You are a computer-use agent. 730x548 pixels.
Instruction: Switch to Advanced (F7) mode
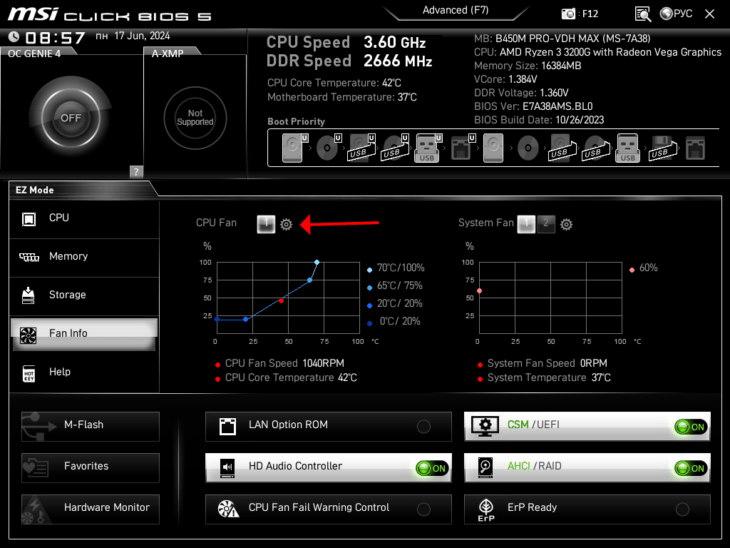pos(455,10)
